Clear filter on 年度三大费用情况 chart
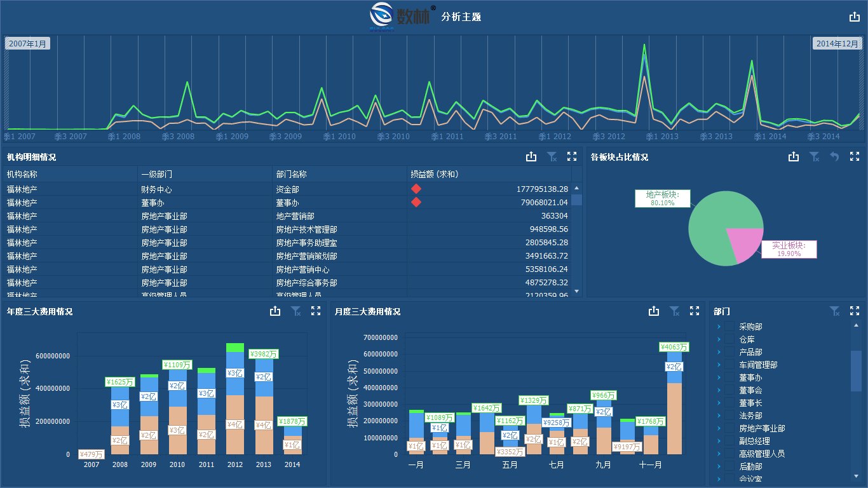The height and width of the screenshot is (488, 868). coord(295,311)
